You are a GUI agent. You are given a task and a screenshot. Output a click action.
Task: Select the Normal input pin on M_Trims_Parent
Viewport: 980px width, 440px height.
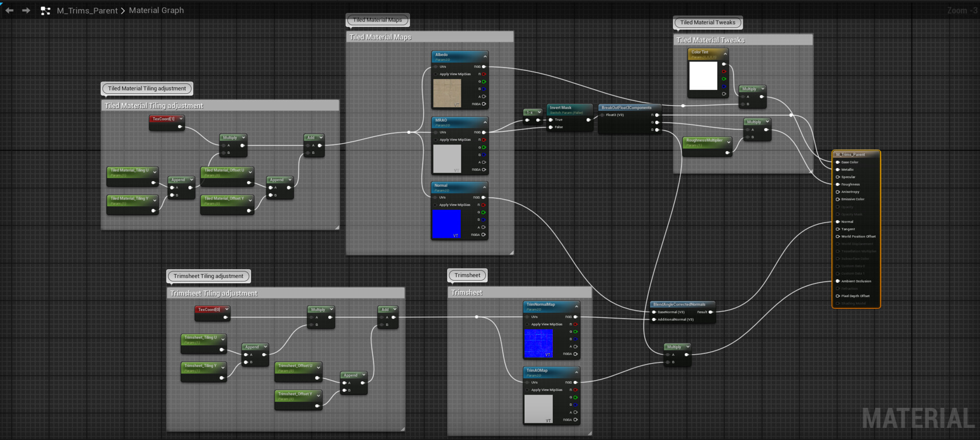[x=838, y=222]
